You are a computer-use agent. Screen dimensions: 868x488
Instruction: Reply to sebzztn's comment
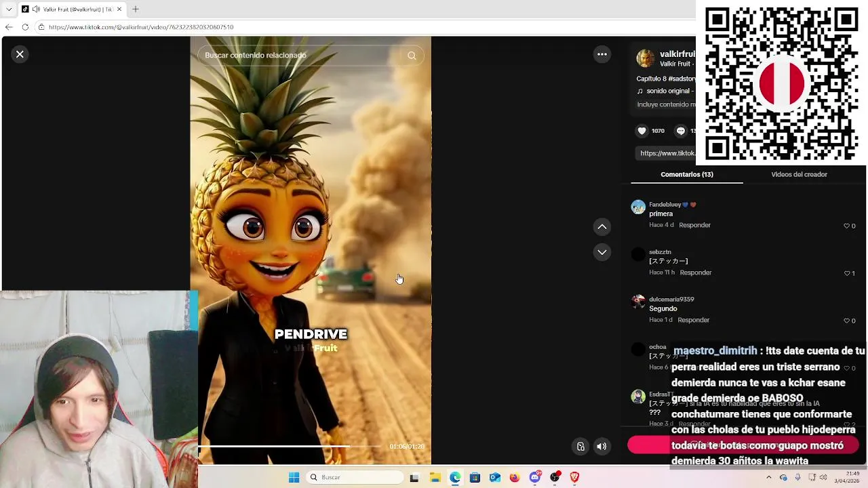tap(696, 272)
